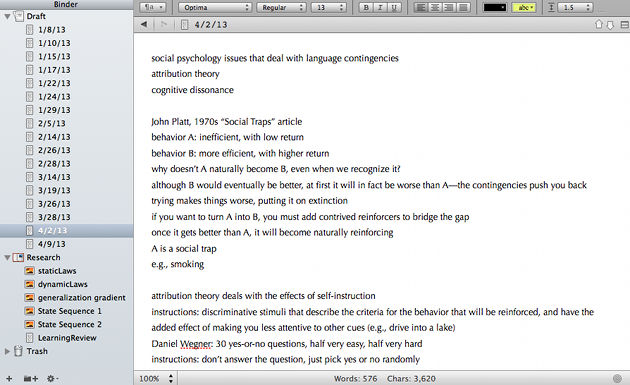Screen dimensions: 630x385
Task: Center align text icon
Action: coord(435,7)
